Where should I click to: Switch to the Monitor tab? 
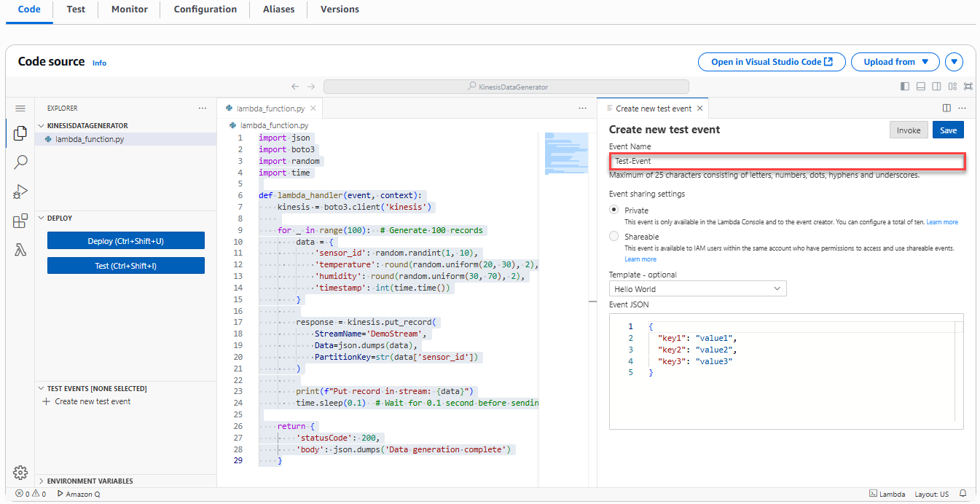coord(130,9)
